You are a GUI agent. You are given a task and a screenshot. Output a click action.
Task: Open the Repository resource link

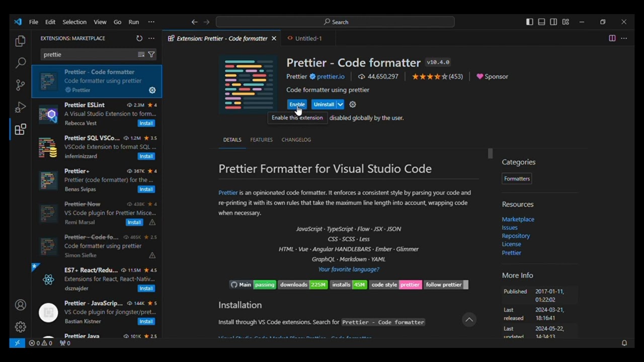[x=515, y=236]
